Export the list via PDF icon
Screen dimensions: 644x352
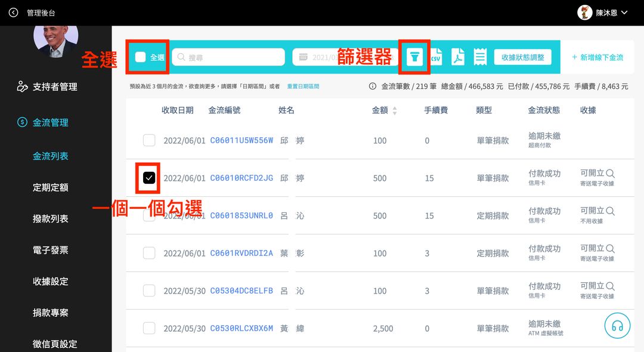pyautogui.click(x=458, y=57)
